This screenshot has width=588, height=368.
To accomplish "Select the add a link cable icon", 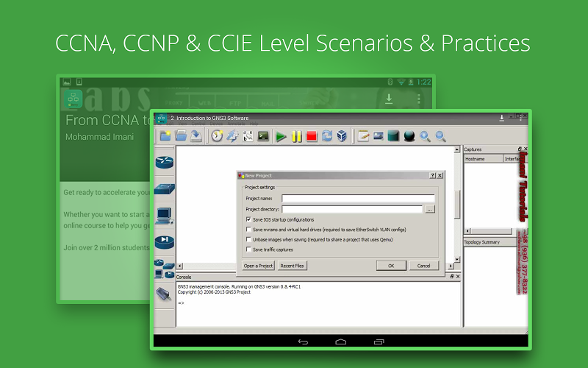I will (163, 294).
